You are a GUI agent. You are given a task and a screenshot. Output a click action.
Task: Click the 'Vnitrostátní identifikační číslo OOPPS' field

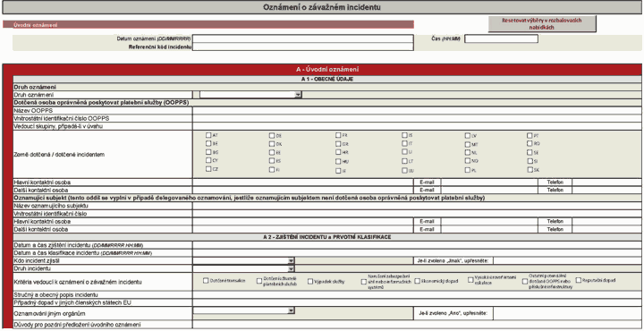click(x=417, y=118)
